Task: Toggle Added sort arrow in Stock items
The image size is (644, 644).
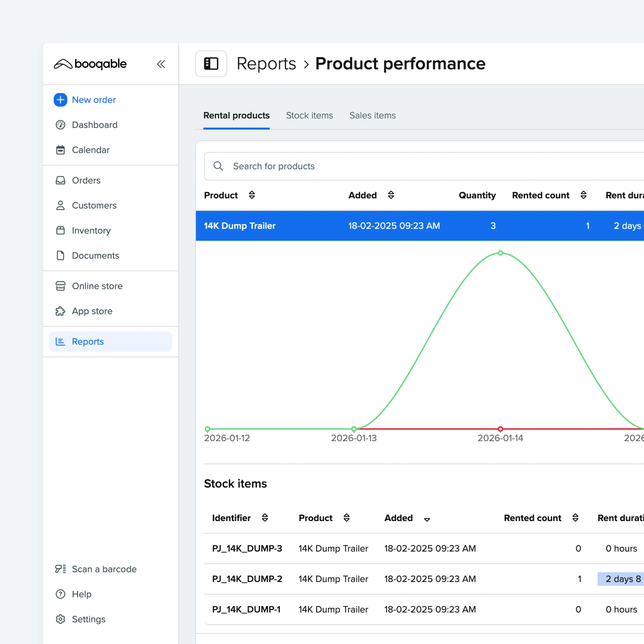Action: point(427,519)
